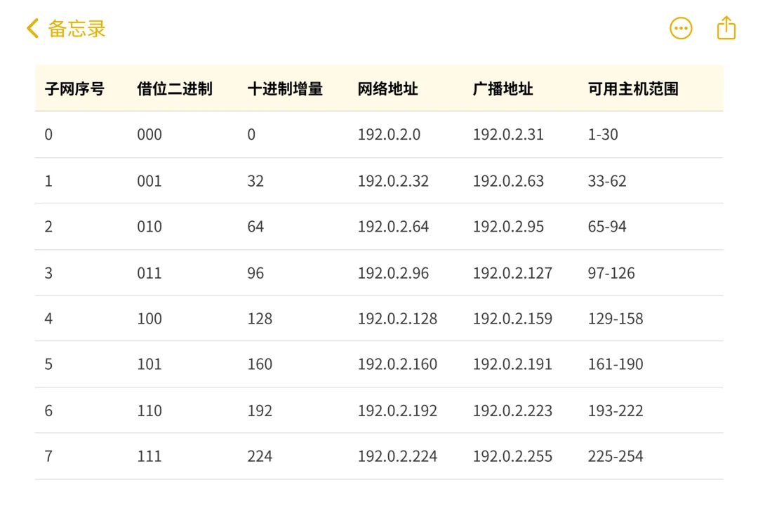Viewport: 758px width, 532px height.
Task: Click network address cell 192.0.2.32
Action: tap(393, 181)
